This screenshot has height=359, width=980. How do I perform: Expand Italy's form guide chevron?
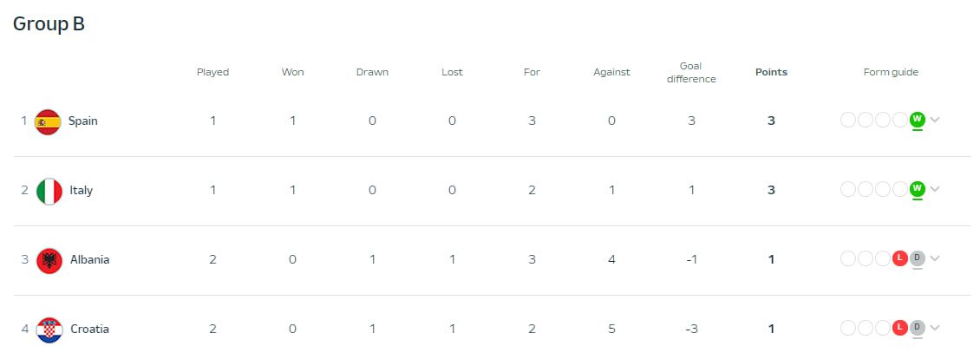pos(935,189)
